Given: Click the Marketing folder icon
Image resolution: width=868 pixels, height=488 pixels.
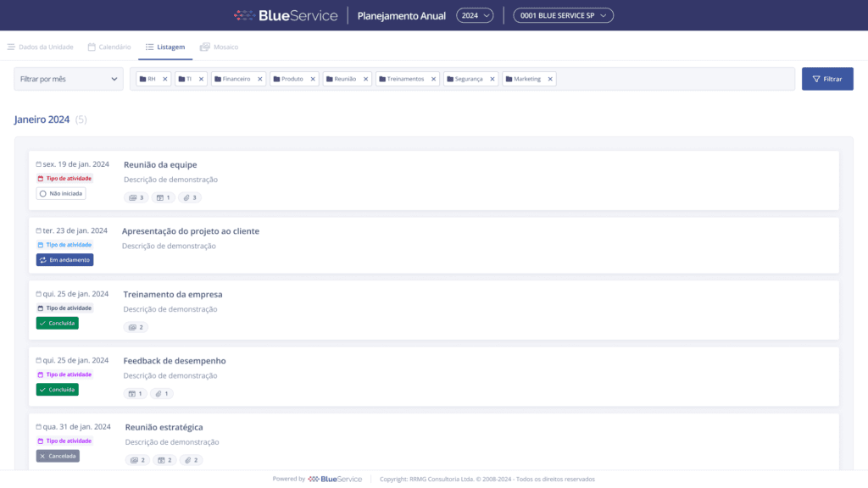Looking at the screenshot, I should tap(509, 79).
